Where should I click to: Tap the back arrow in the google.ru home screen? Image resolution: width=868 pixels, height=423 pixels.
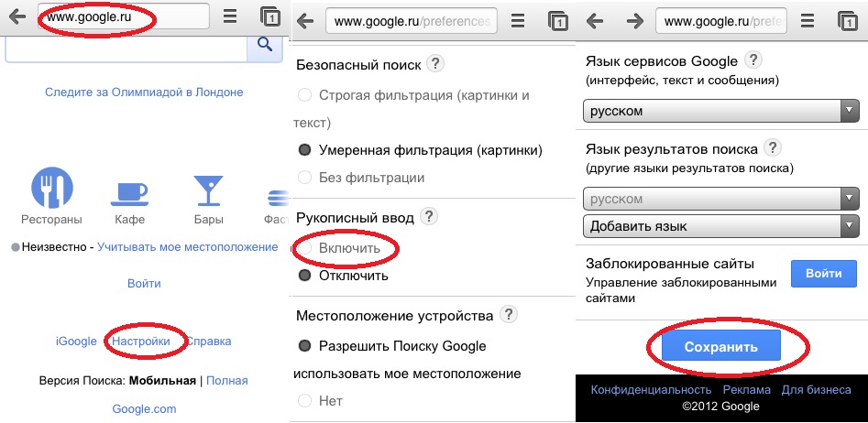pos(17,16)
